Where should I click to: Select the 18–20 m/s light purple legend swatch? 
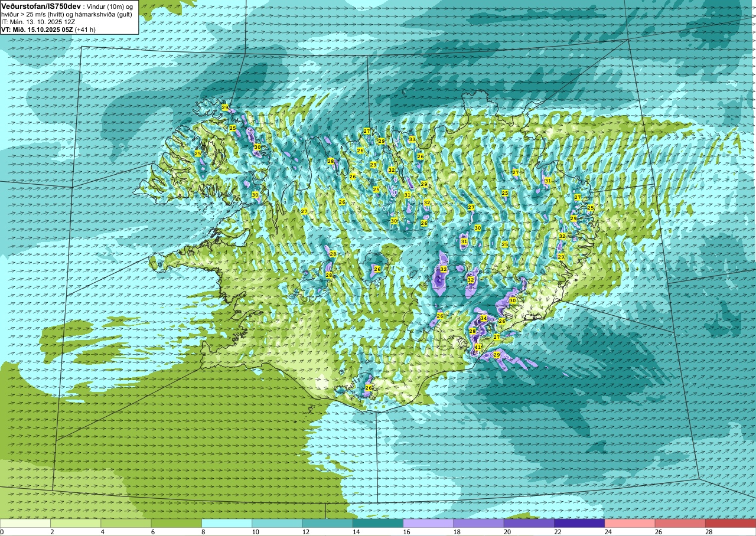(x=478, y=523)
